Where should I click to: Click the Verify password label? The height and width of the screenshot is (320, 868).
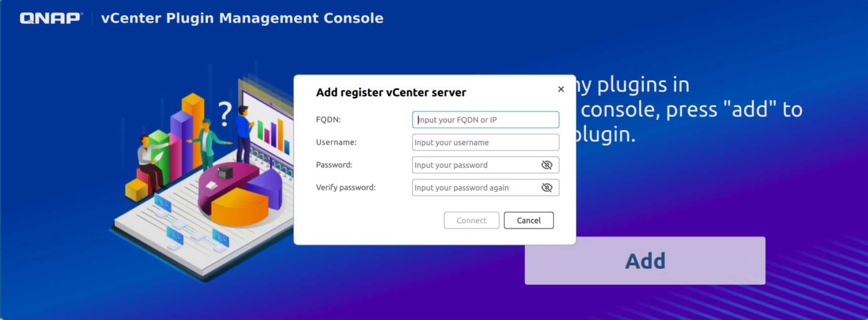tap(346, 187)
